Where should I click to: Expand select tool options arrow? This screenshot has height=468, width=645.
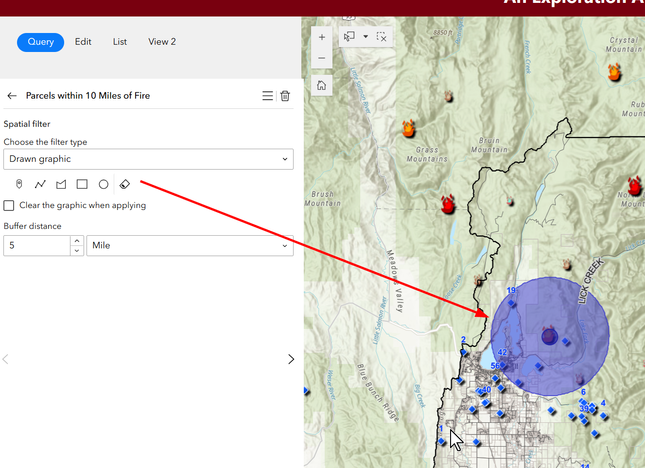click(x=365, y=37)
